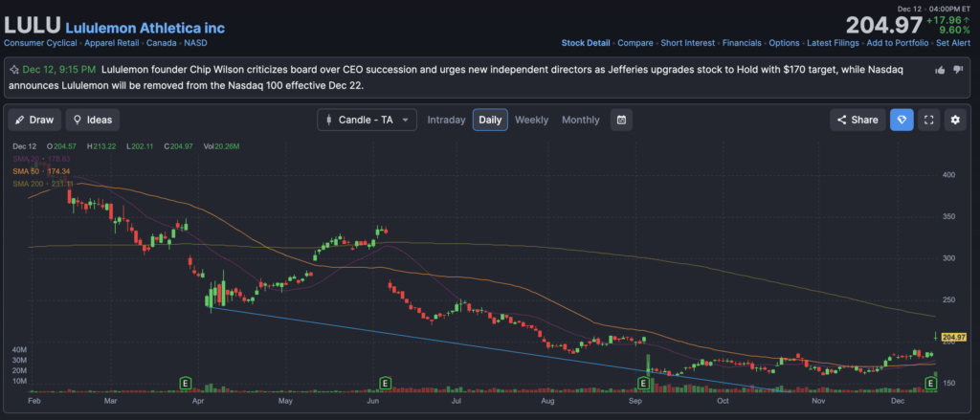Click the blue diamond premium icon
Image resolution: width=980 pixels, height=420 pixels.
click(x=901, y=120)
